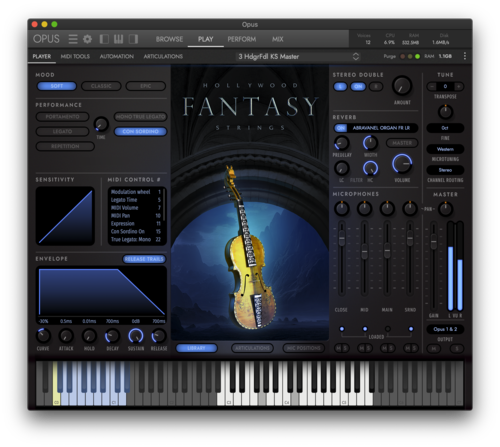Click the envelope Sustain knob
This screenshot has width=500, height=447.
click(x=136, y=336)
